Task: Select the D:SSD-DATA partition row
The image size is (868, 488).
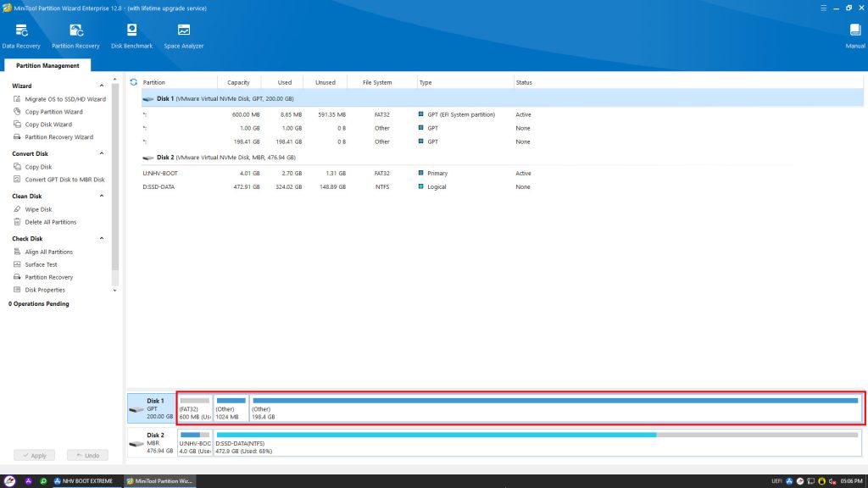Action: (x=502, y=187)
